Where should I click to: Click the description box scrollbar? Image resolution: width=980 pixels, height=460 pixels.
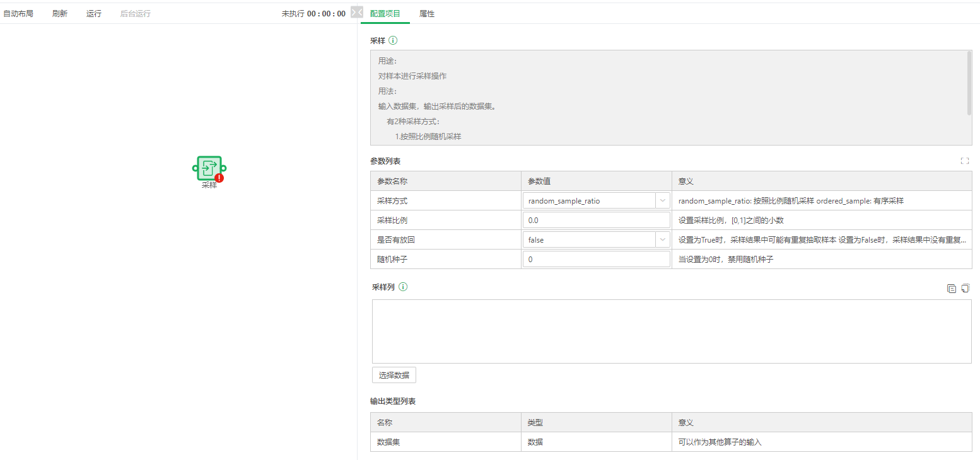coord(969,83)
